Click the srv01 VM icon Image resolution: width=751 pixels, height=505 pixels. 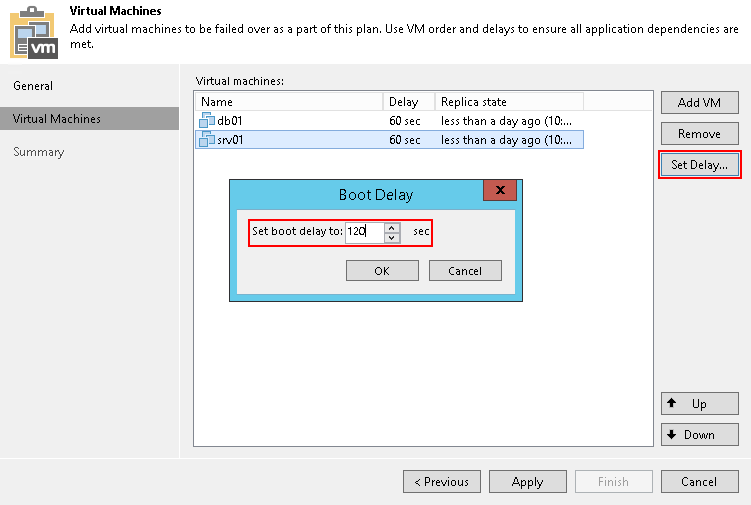[208, 140]
